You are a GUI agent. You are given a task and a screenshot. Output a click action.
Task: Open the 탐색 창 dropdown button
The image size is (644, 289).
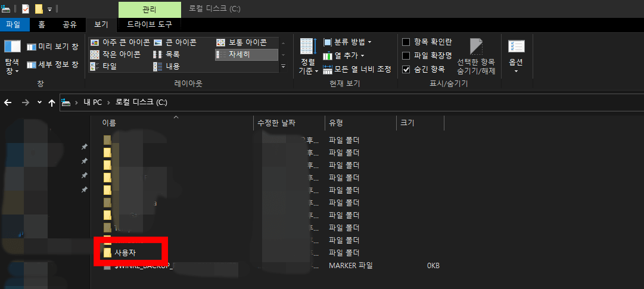[x=13, y=57]
